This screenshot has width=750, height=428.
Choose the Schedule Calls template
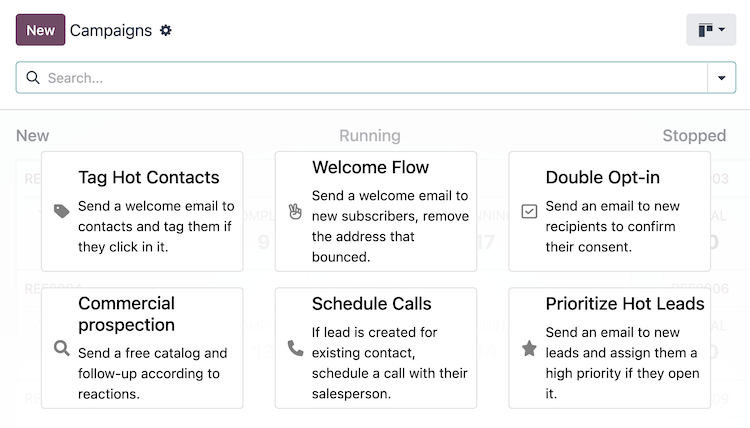[375, 348]
